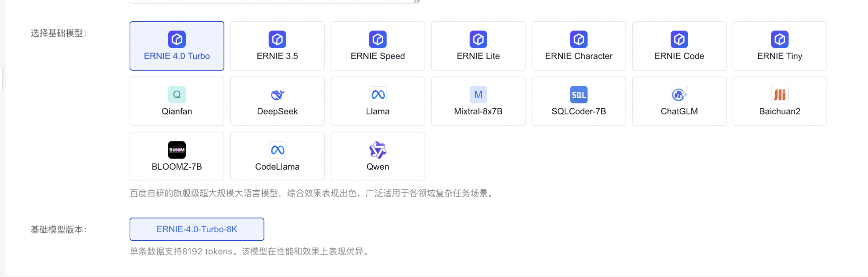Click the Qwen purple star icon

[x=378, y=150]
